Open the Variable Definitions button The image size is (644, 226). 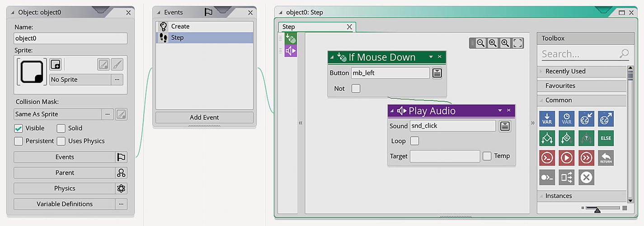65,204
